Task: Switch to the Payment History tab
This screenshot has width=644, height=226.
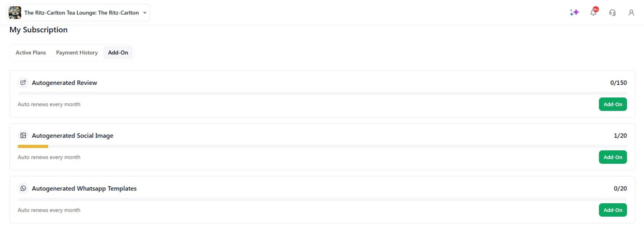Action: click(x=77, y=53)
